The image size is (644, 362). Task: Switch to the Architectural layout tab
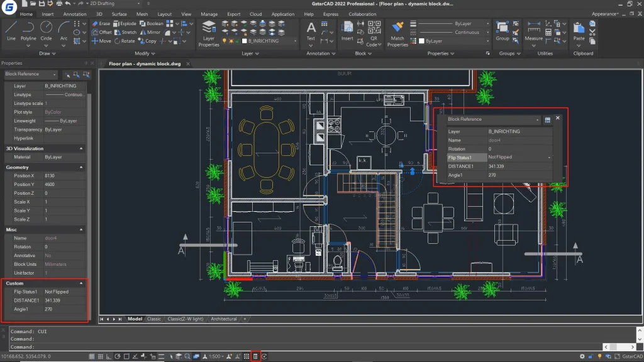tap(224, 319)
